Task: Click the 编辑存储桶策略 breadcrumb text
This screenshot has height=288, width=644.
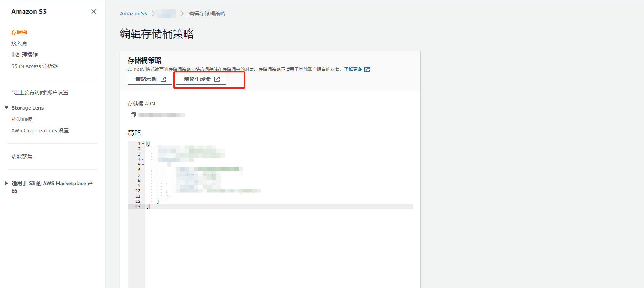Action: [x=207, y=13]
